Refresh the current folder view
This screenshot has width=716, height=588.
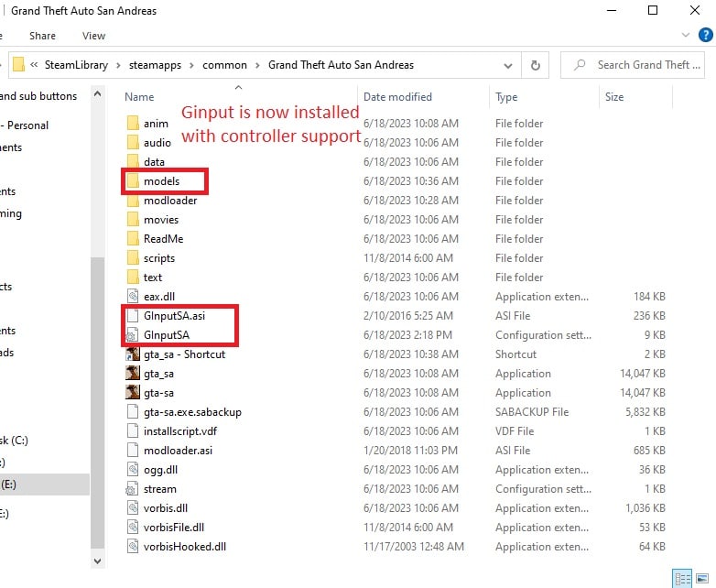pos(536,65)
